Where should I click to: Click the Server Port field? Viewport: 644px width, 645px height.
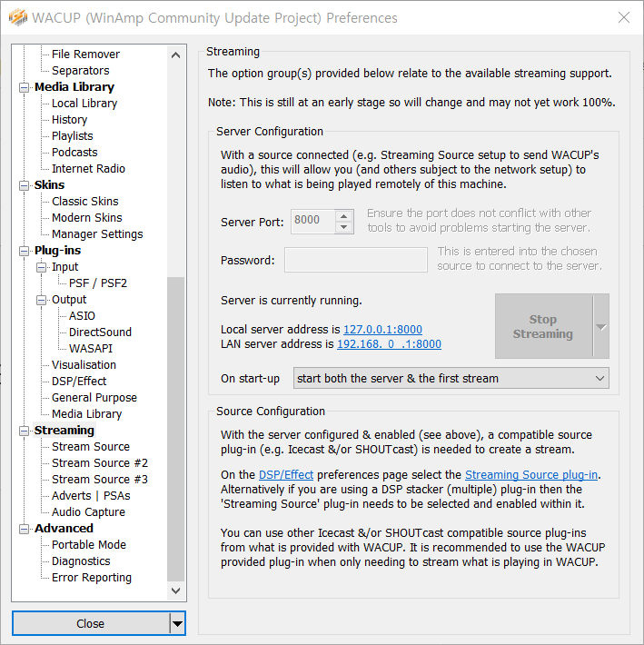[x=313, y=222]
